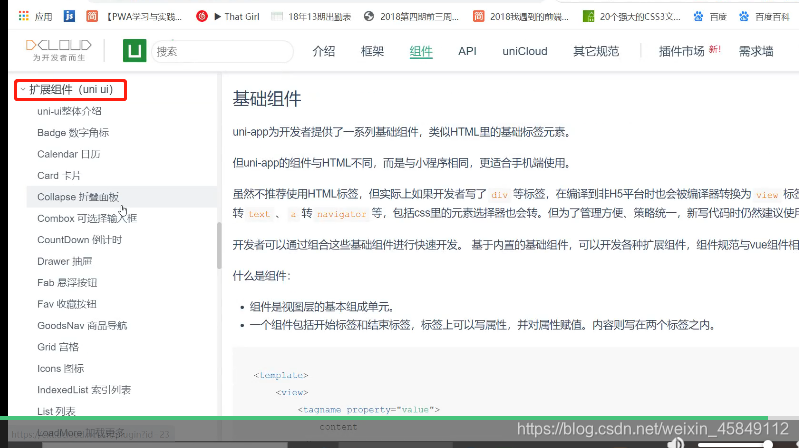Go to the uniCloud nav tab
Viewport: 799px width, 448px height.
tap(525, 51)
